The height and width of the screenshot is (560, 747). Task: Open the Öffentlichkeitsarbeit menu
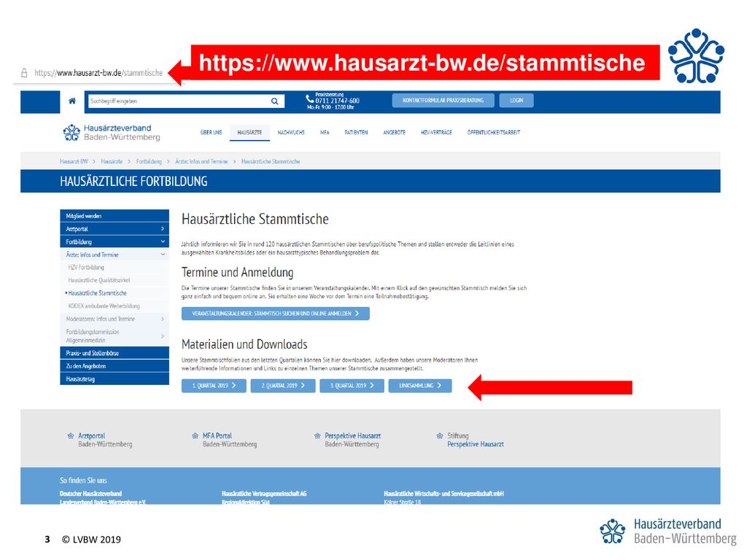pyautogui.click(x=494, y=133)
